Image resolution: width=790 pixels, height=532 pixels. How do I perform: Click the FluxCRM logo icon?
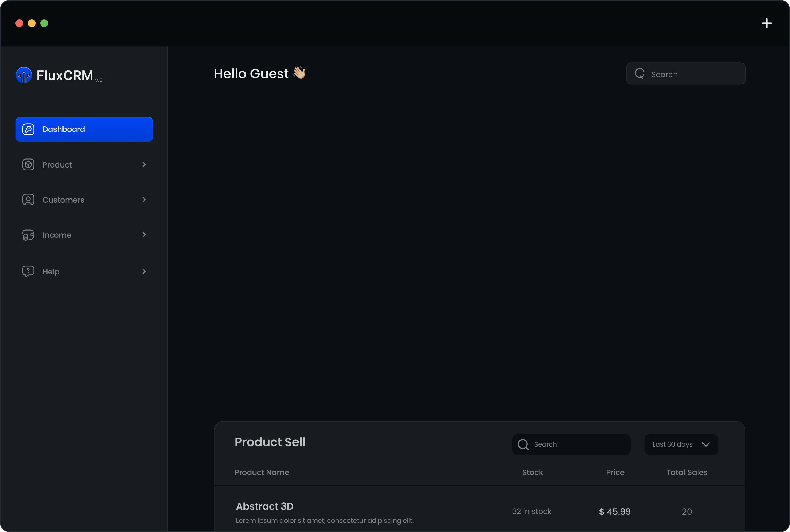(24, 75)
